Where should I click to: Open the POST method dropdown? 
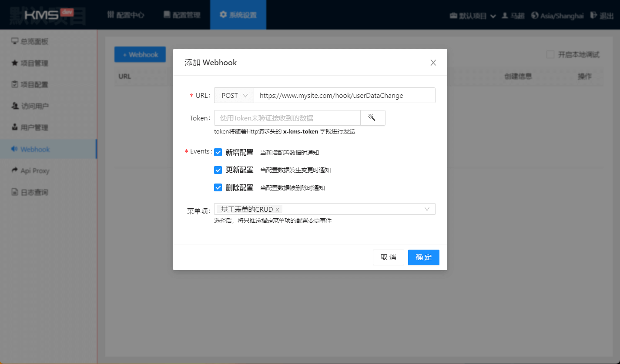(234, 96)
